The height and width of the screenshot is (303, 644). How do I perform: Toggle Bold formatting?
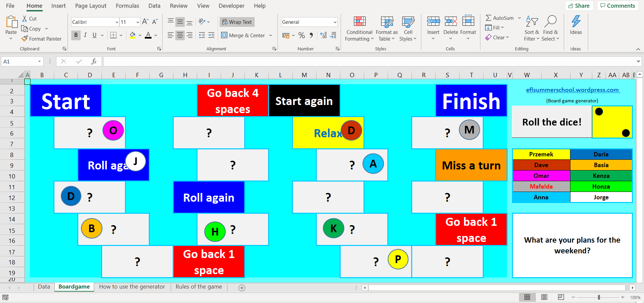[76, 35]
